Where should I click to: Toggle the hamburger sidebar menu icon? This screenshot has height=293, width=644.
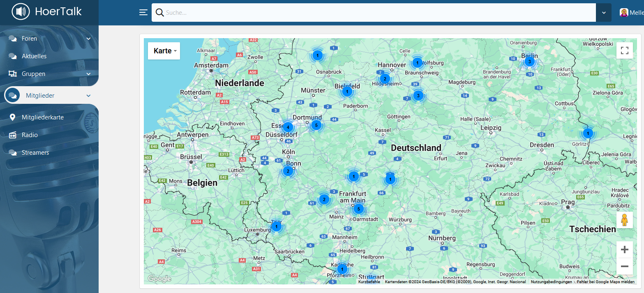tap(143, 12)
